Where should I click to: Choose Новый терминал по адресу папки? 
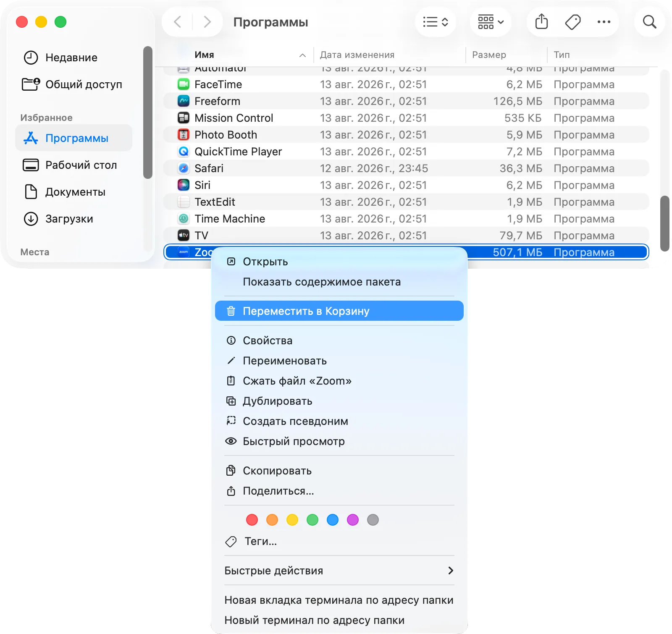[339, 620]
